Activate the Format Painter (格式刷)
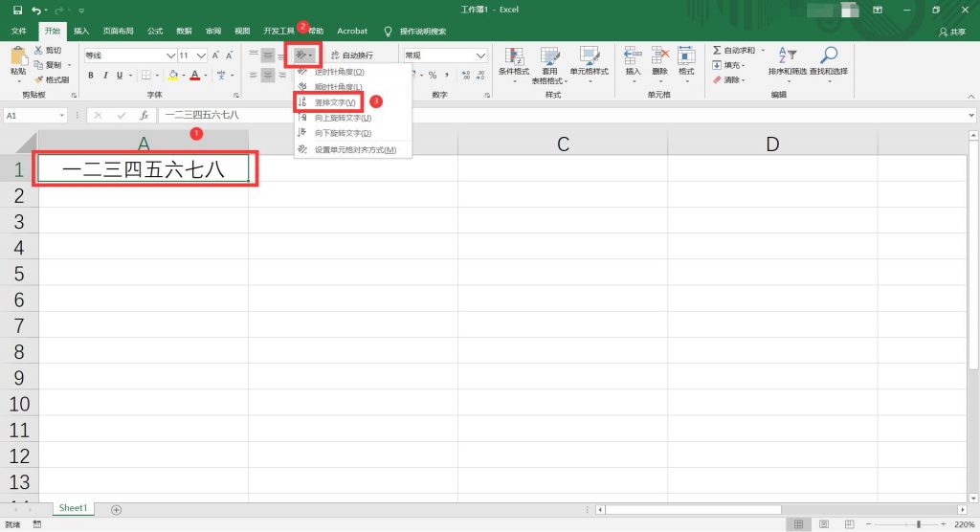980x532 pixels. click(x=52, y=80)
